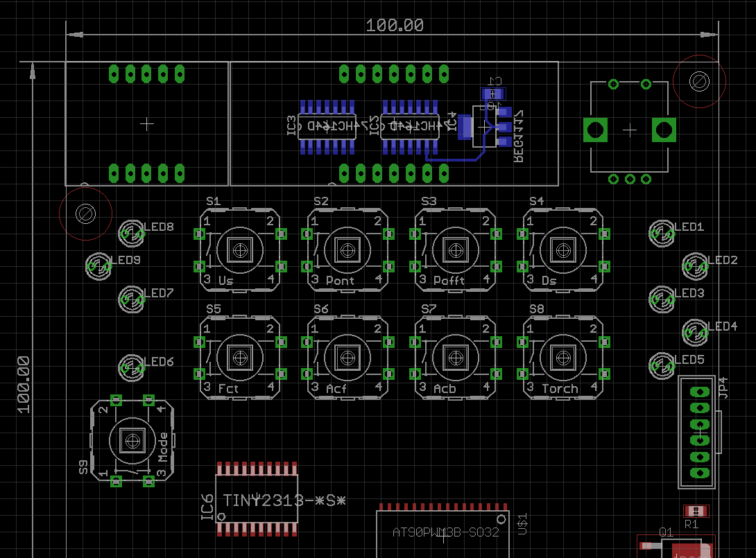Image resolution: width=756 pixels, height=558 pixels.
Task: Click the top-right mounting hole
Action: pyautogui.click(x=699, y=82)
